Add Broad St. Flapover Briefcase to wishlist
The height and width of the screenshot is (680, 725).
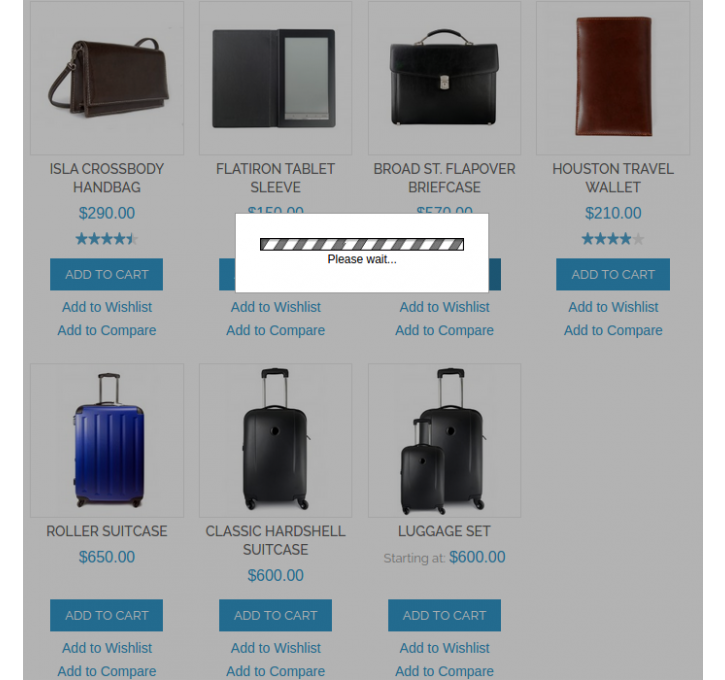[444, 307]
